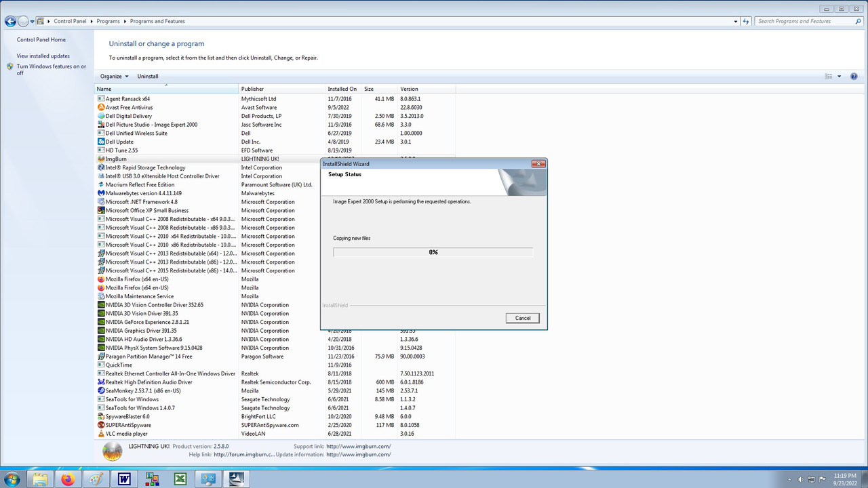This screenshot has width=868, height=488.
Task: Expand the Organize dropdown menu
Action: click(x=114, y=77)
